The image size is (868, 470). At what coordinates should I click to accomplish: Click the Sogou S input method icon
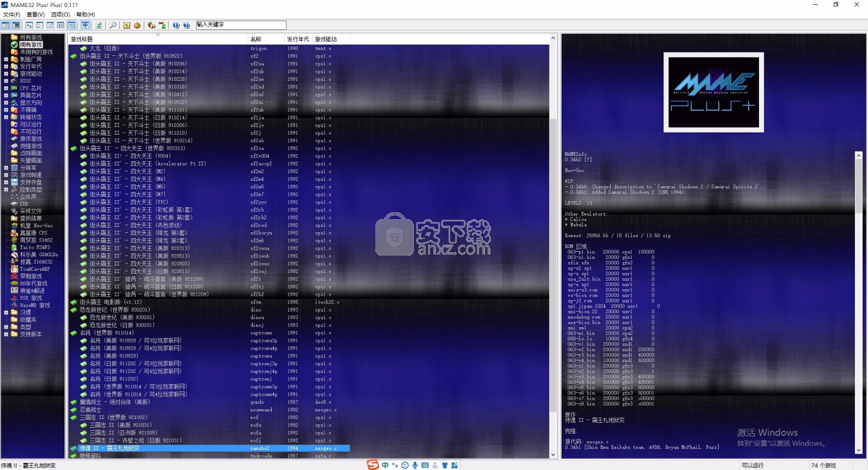(x=373, y=465)
